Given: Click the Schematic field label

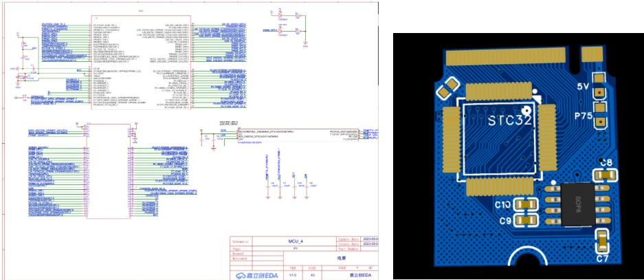Looking at the screenshot, I should [x=240, y=241].
